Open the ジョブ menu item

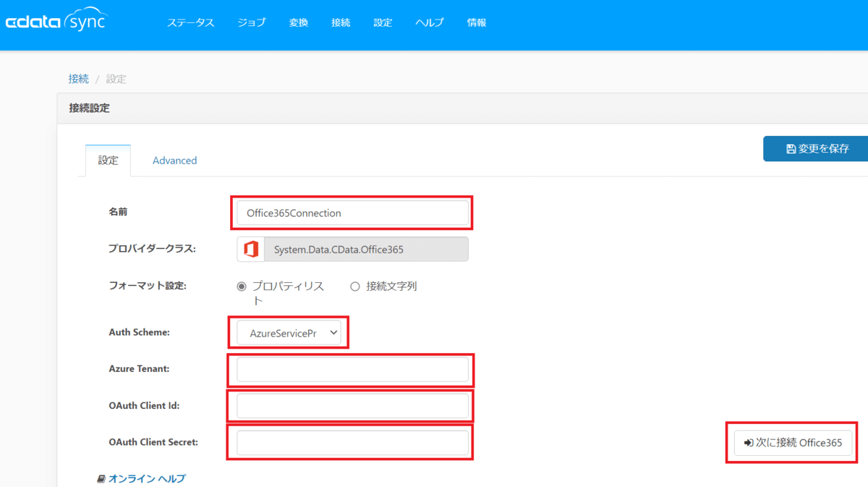(x=252, y=22)
